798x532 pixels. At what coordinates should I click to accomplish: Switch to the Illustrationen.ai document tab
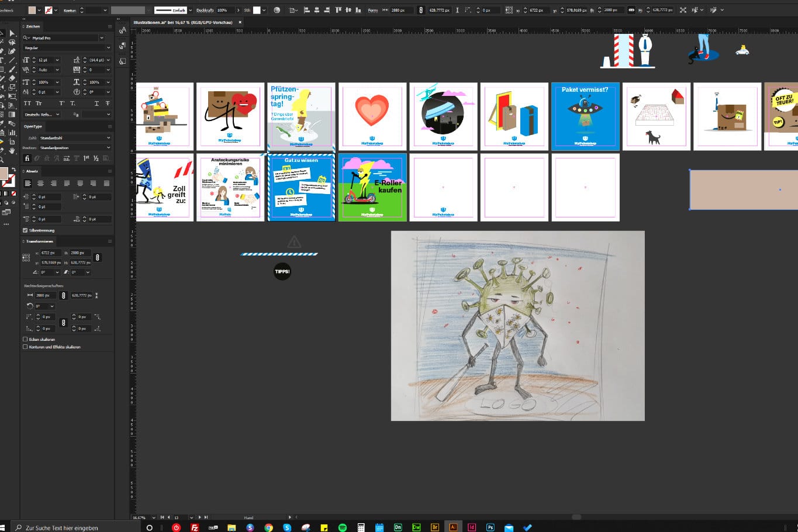pyautogui.click(x=182, y=22)
